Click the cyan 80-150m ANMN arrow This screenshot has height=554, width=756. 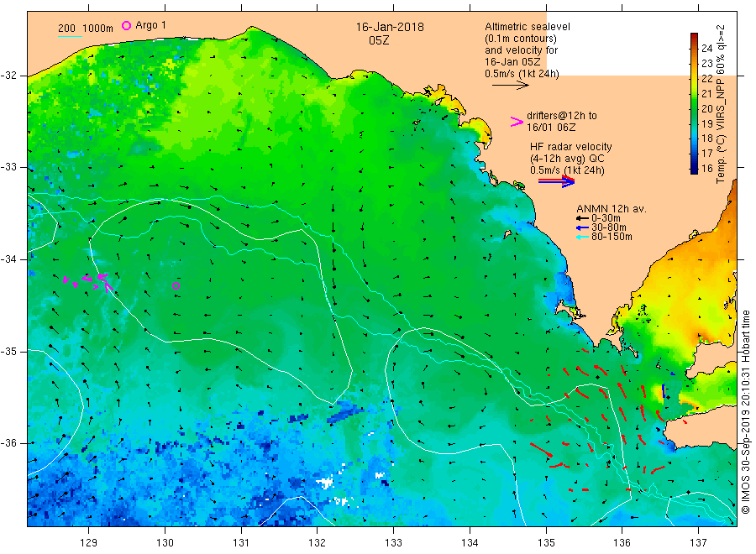[x=582, y=237]
